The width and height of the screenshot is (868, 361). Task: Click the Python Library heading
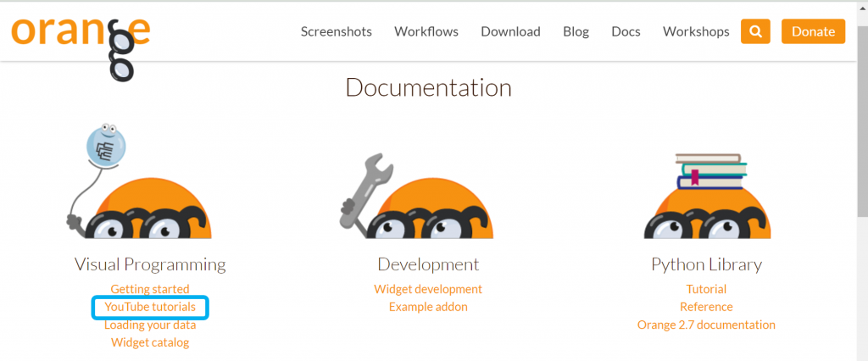pos(706,264)
